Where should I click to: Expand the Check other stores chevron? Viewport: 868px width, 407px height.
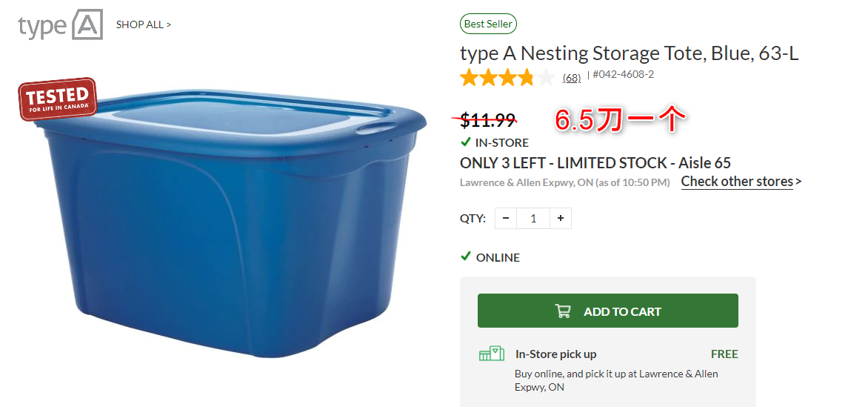[798, 182]
